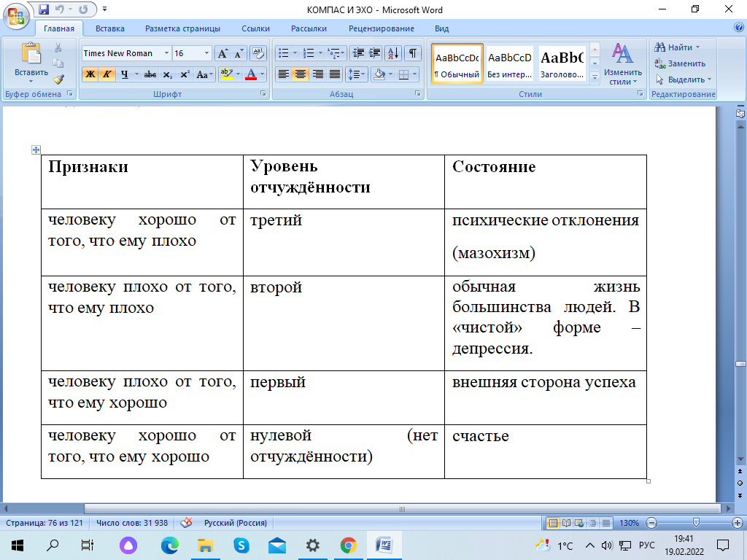Cut the selection with scissors icon
This screenshot has height=560, width=747.
58,47
